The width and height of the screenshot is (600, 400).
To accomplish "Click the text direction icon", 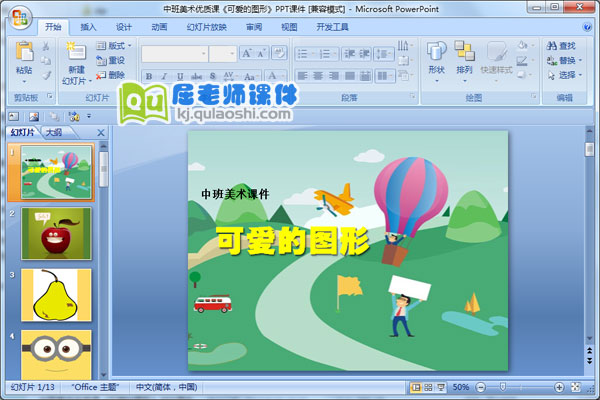I will [404, 46].
